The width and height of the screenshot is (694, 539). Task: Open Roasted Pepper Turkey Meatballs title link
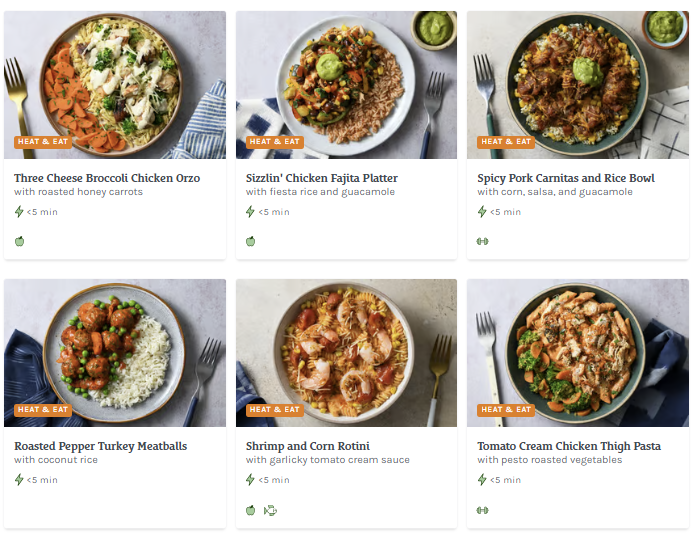[x=101, y=446]
